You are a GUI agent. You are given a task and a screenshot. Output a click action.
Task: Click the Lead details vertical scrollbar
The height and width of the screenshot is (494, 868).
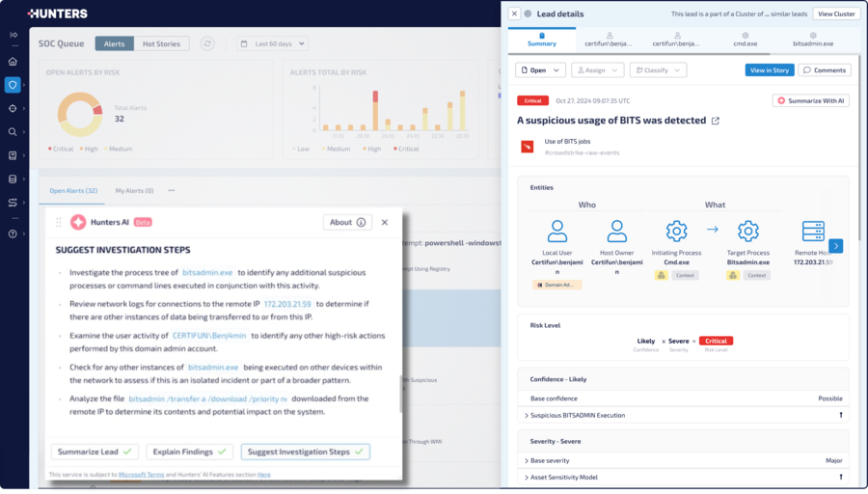click(x=859, y=147)
